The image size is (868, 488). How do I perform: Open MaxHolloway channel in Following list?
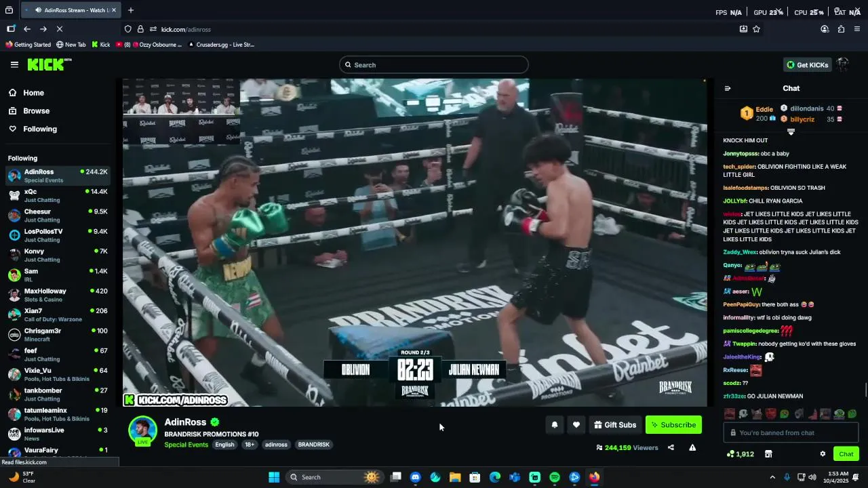(58, 295)
